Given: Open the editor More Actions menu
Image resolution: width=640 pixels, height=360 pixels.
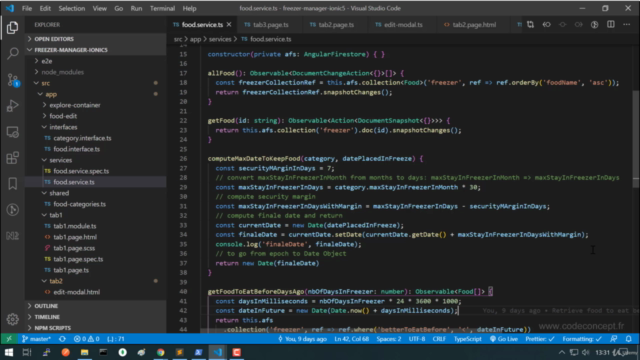Looking at the screenshot, I should (x=627, y=24).
